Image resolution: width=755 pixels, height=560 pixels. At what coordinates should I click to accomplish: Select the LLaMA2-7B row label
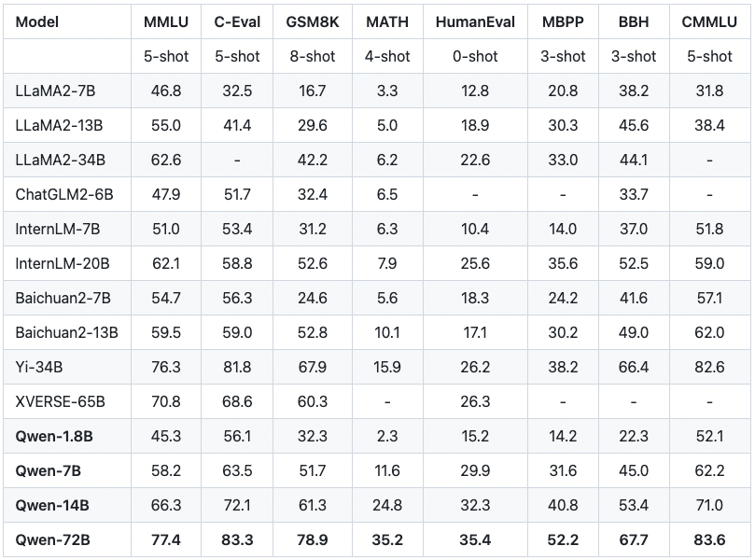(53, 91)
